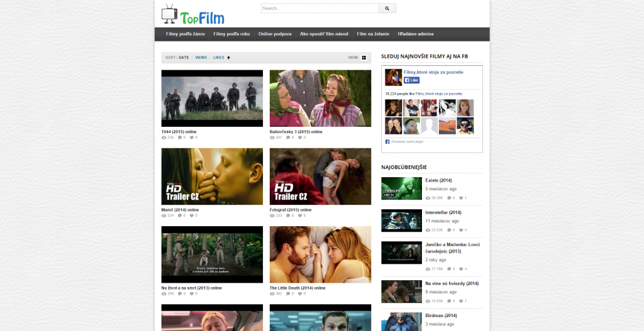Click heart icon under Exists (2014)
The width and height of the screenshot is (644, 331).
point(461,198)
